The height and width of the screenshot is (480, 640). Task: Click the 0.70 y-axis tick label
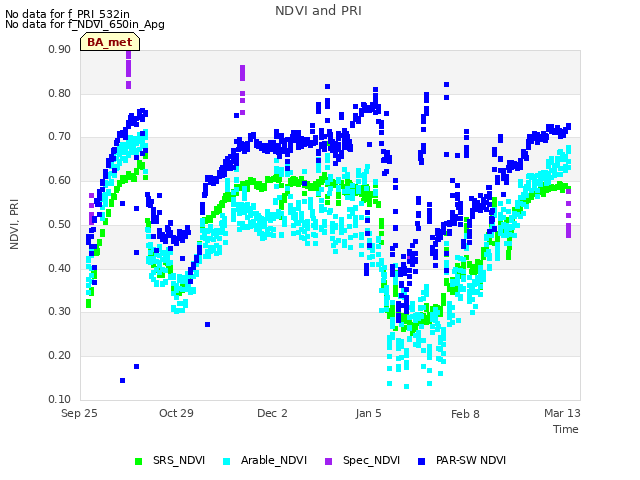pos(60,137)
